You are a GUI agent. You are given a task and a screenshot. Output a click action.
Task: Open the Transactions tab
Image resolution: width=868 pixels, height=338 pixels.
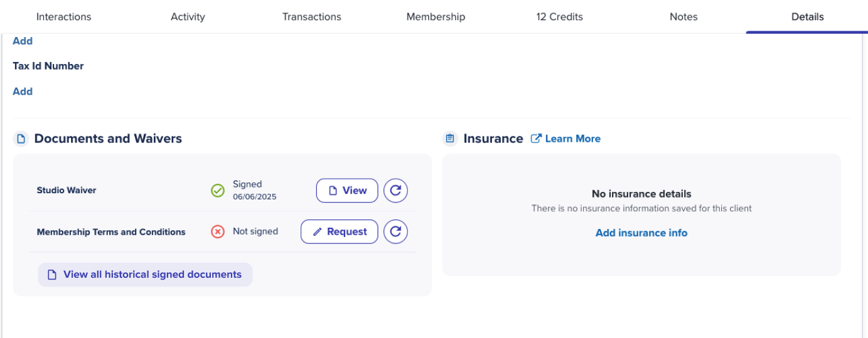coord(312,17)
